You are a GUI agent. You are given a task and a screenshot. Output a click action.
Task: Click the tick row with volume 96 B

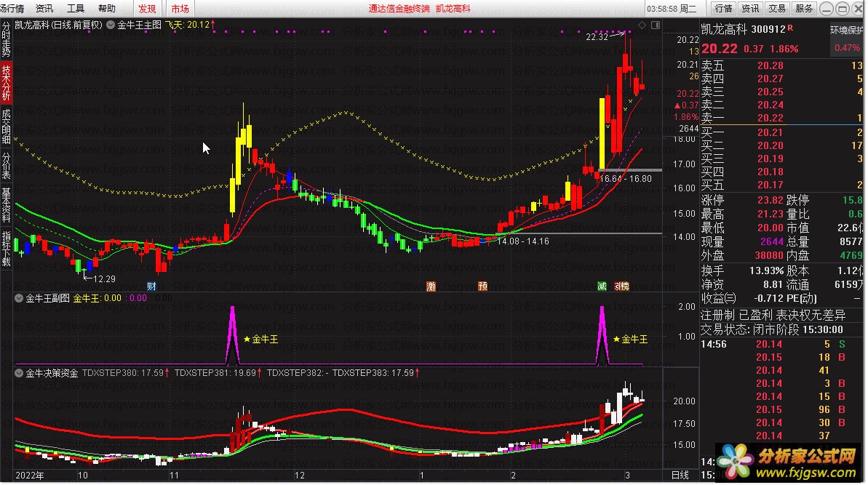point(782,409)
